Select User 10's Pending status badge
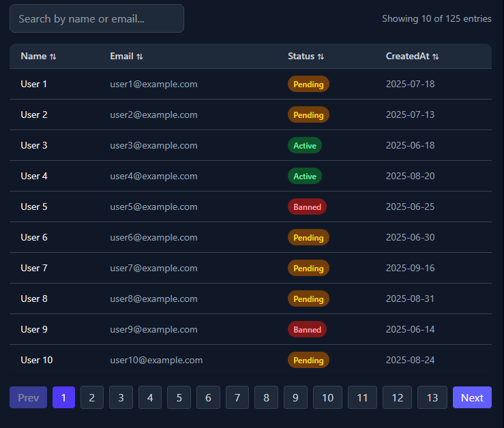Image resolution: width=504 pixels, height=428 pixels. [308, 361]
